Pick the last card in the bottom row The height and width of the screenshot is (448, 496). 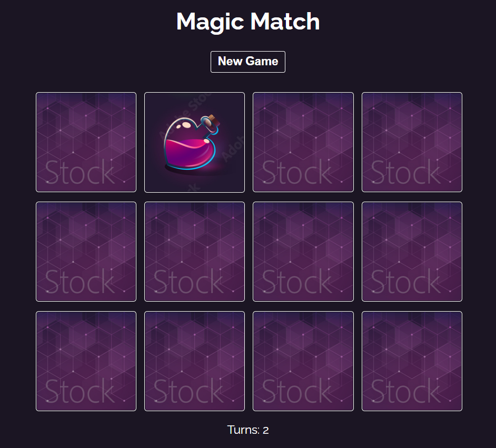click(412, 361)
